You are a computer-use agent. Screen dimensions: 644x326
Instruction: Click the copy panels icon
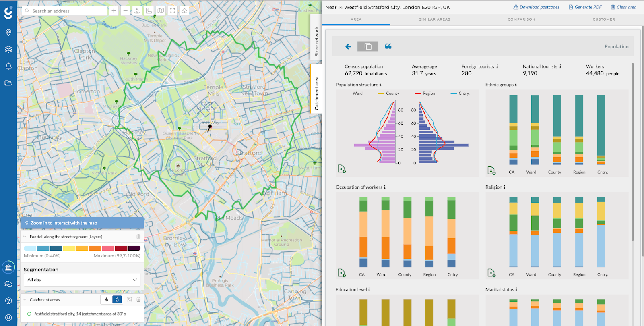coord(368,46)
